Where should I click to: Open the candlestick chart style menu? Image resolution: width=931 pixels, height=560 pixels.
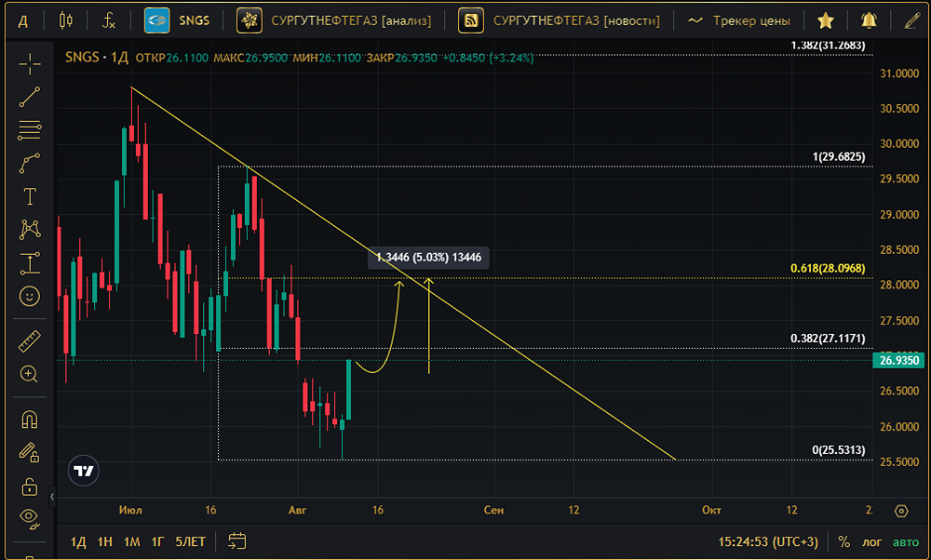click(x=66, y=20)
